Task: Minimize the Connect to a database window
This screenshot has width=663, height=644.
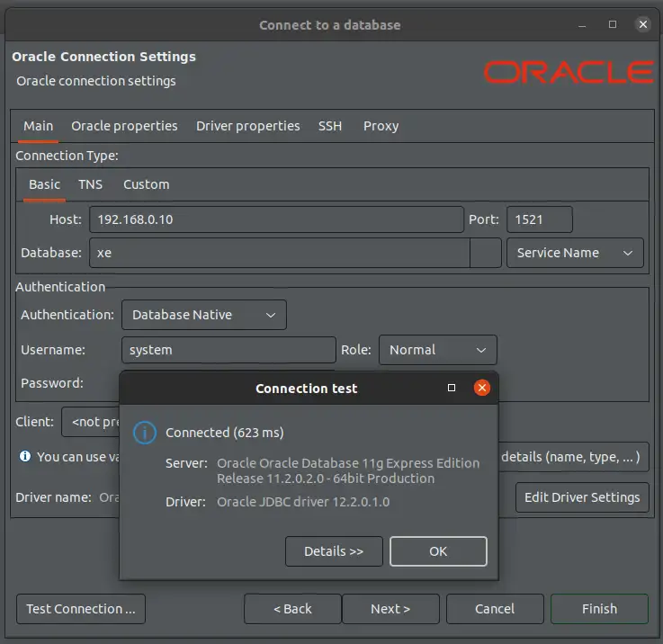Action: (x=582, y=25)
